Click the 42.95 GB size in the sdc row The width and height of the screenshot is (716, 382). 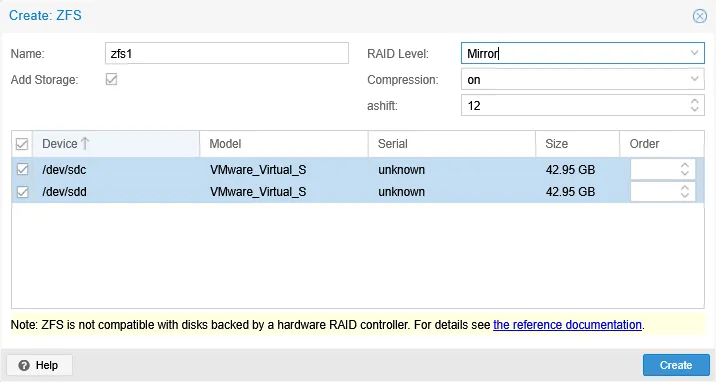(x=570, y=170)
